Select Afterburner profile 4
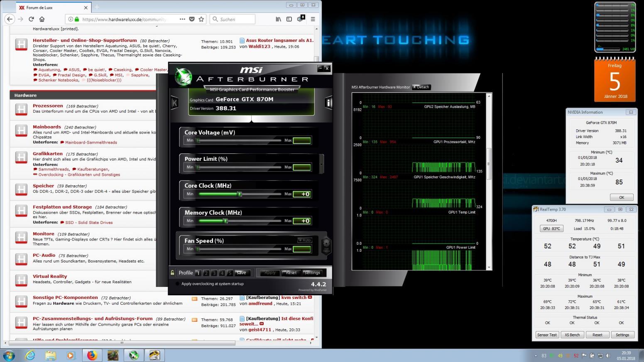Viewport: 644px width, 362px height. [x=222, y=273]
